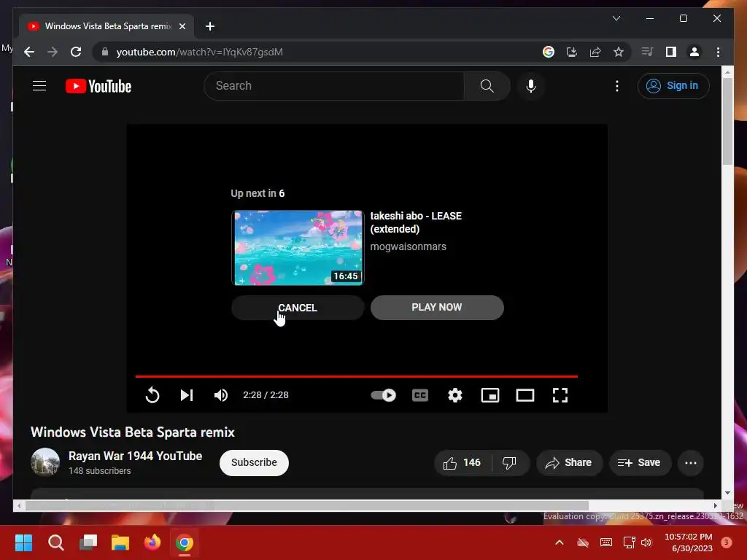
Task: Install app icon in address bar
Action: tap(572, 52)
